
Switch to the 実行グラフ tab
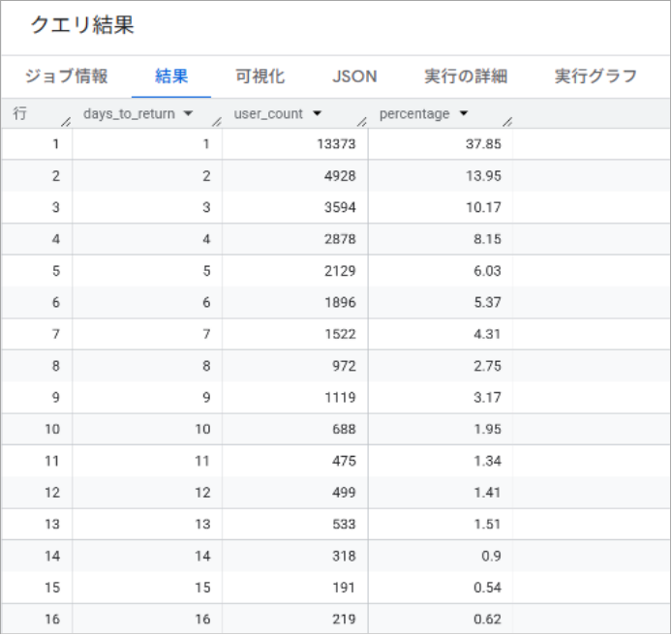click(596, 76)
